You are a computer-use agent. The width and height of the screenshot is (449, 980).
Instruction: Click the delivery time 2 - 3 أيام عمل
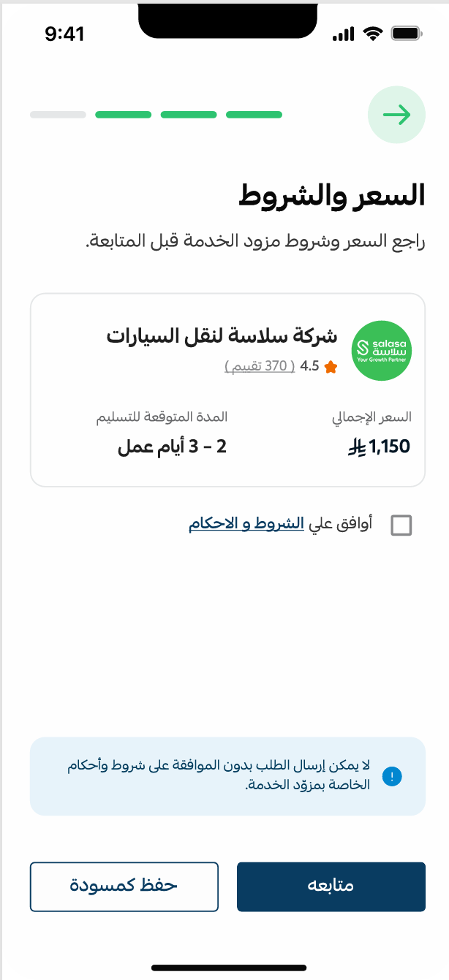pyautogui.click(x=173, y=447)
